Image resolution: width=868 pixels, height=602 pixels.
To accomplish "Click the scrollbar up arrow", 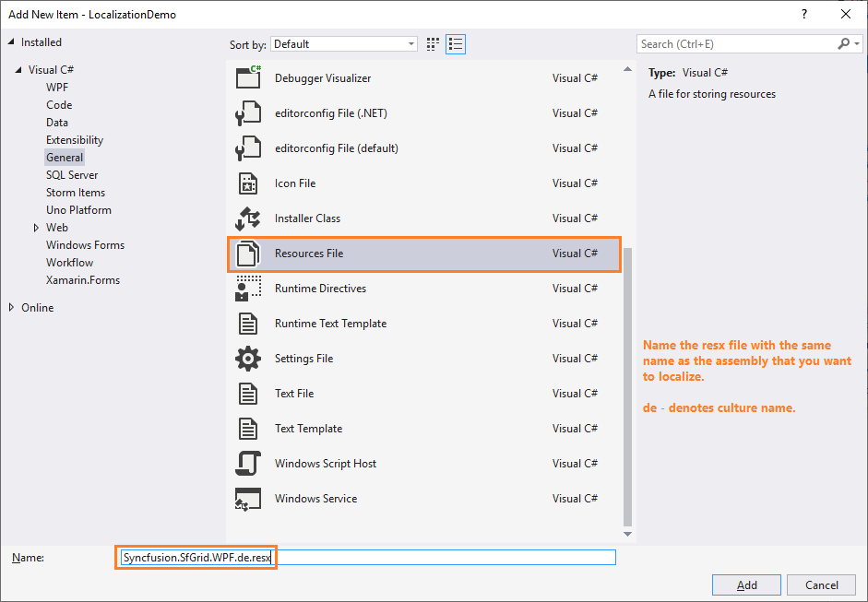I will (627, 70).
